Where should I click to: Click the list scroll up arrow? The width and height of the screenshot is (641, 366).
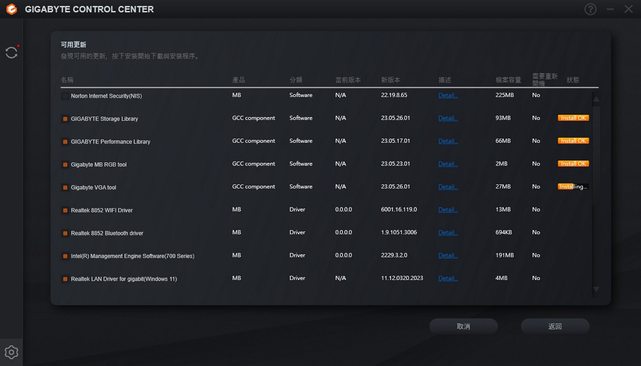(x=596, y=99)
